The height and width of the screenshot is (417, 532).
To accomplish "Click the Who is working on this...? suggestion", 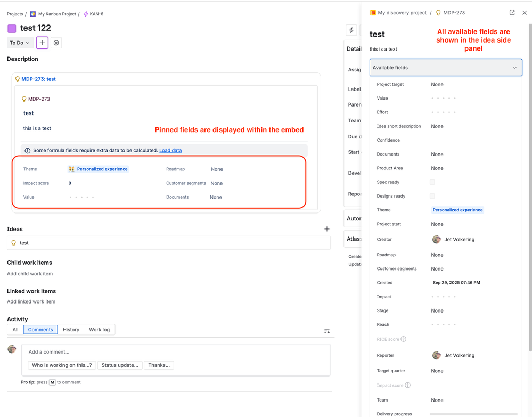I will pos(62,365).
